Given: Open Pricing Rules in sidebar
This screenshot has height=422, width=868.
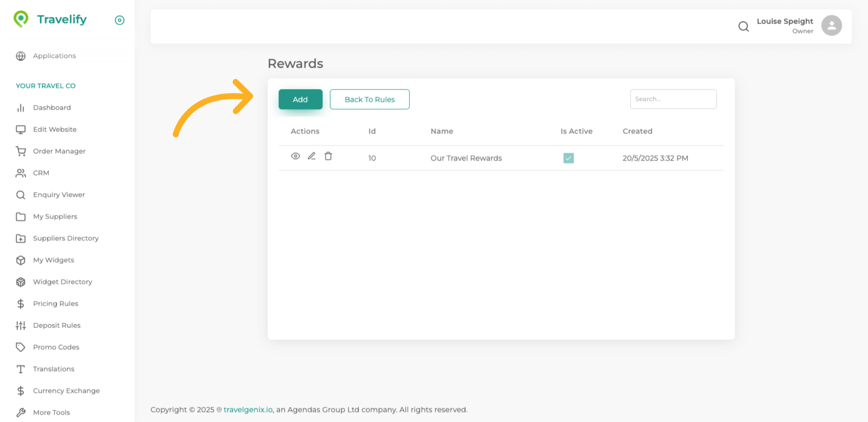Looking at the screenshot, I should (56, 303).
